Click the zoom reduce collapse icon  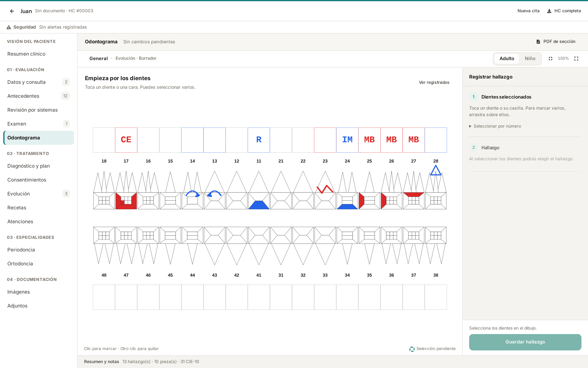click(x=551, y=59)
